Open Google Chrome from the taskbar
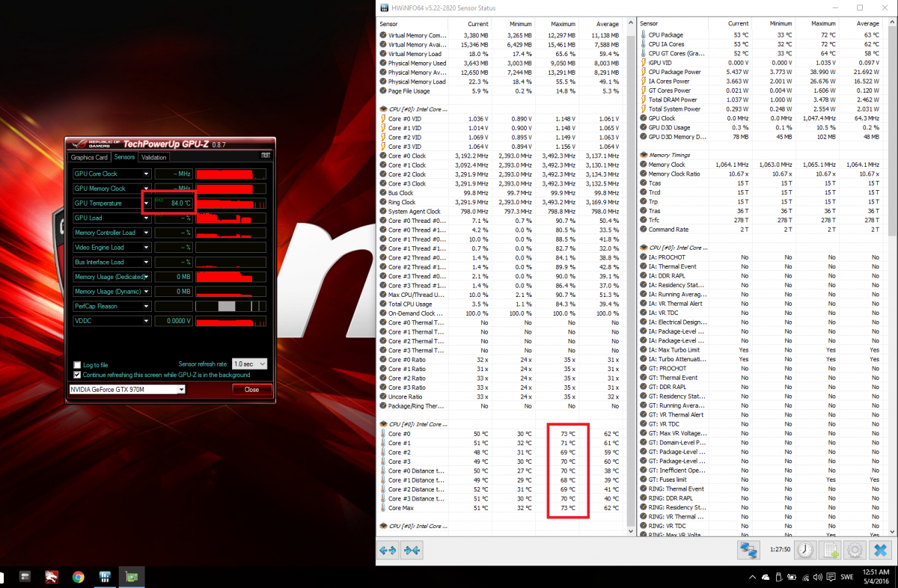This screenshot has height=588, width=898. click(x=79, y=577)
